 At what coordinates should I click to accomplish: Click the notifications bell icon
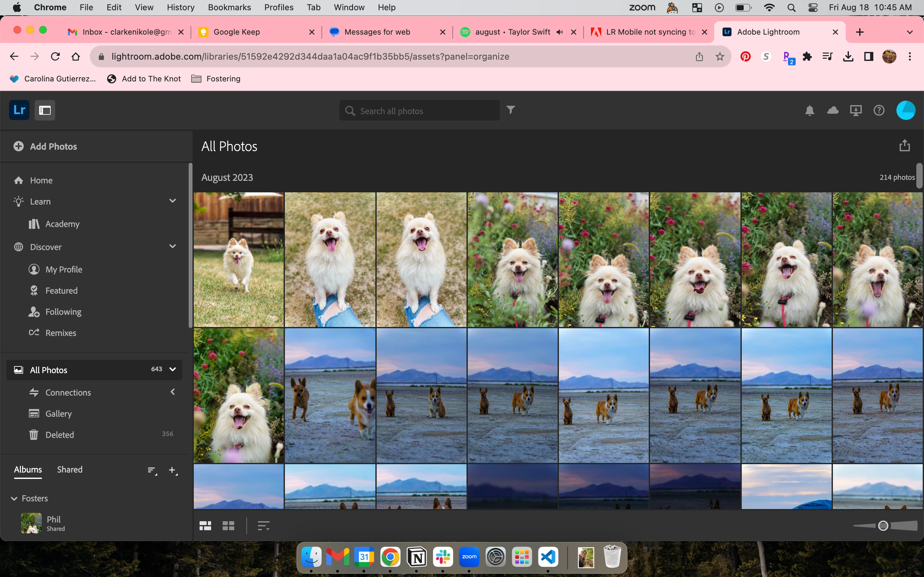coord(809,111)
